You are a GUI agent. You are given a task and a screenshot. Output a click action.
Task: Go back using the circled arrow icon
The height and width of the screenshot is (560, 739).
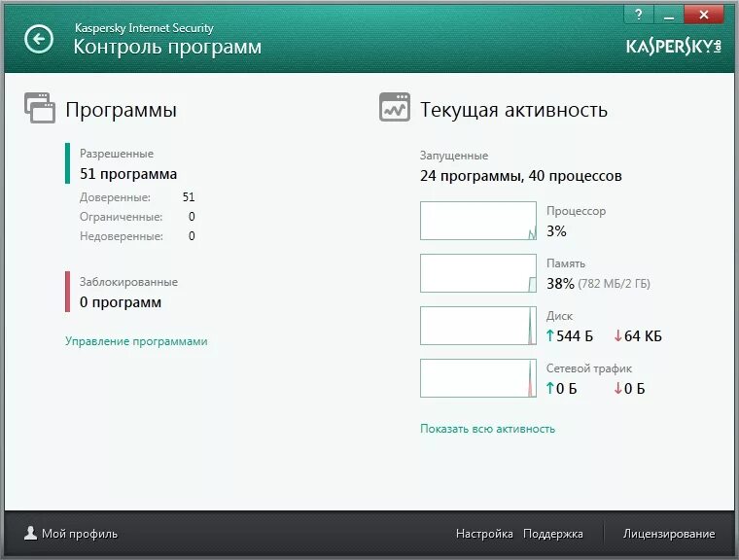39,39
